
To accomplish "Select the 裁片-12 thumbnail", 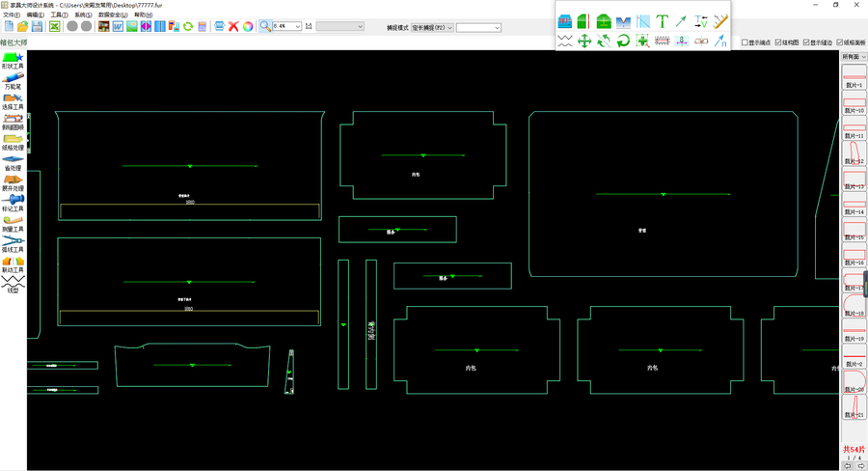I will [854, 152].
